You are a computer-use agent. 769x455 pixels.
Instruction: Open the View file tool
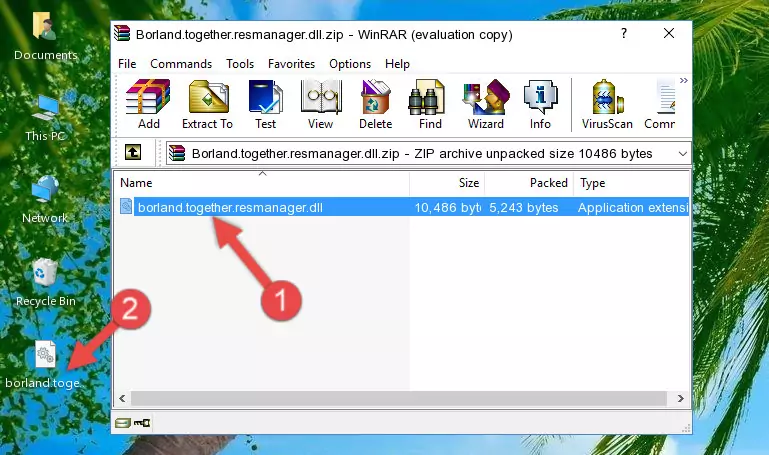(x=321, y=104)
